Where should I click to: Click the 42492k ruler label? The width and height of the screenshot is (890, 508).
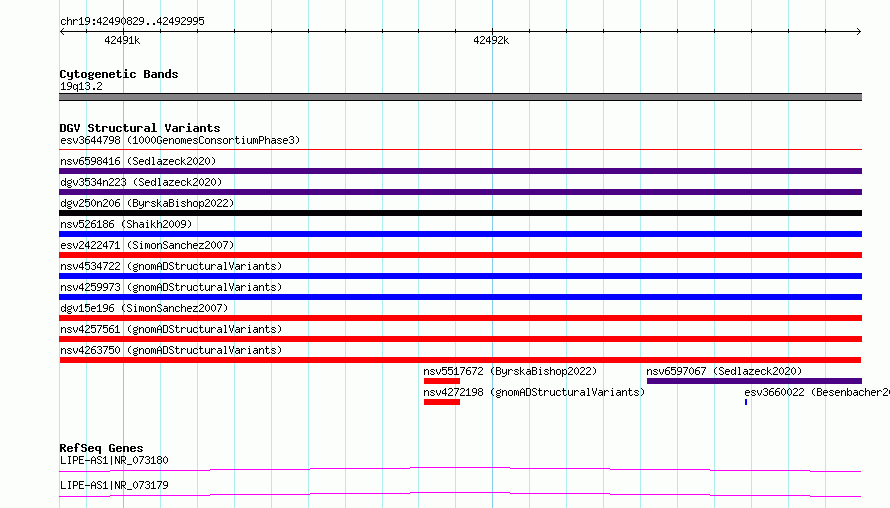491,40
